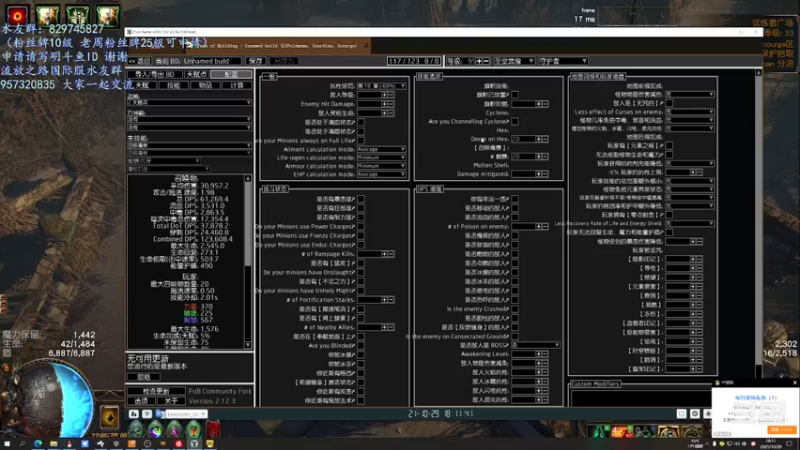Click the third green flask with purple
This screenshot has width=800, height=450.
point(174,430)
